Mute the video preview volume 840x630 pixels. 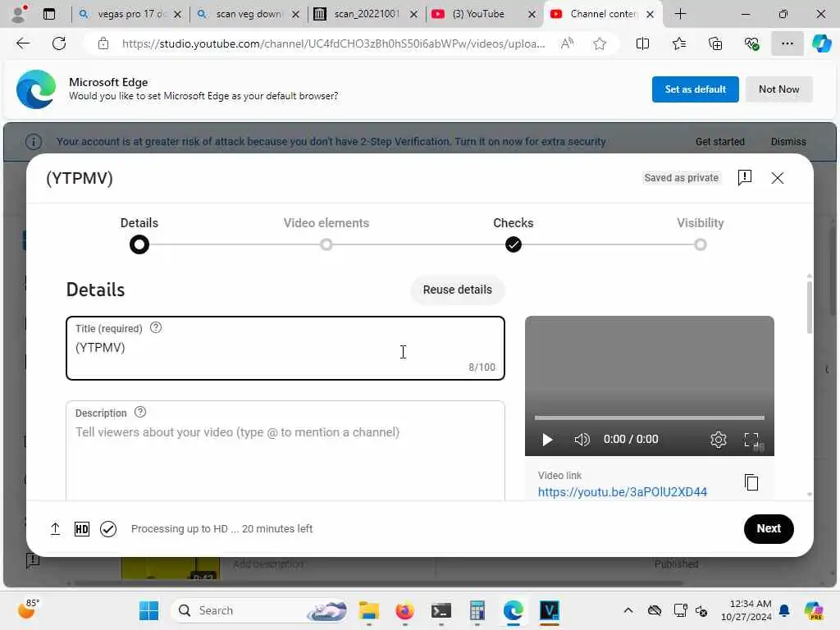[x=582, y=440]
